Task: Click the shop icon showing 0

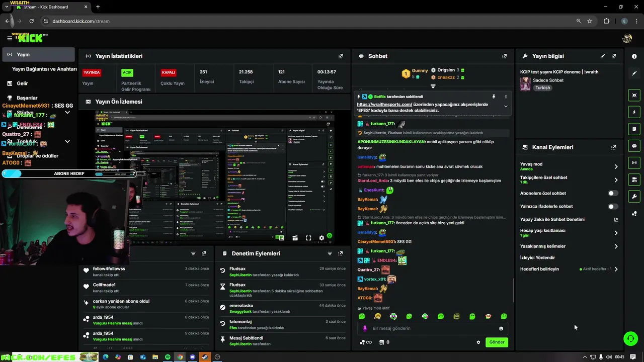Action: pos(384,342)
